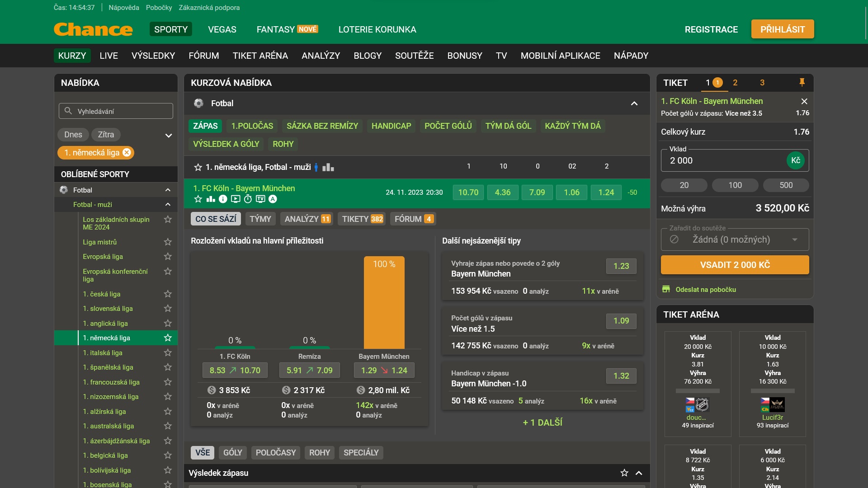This screenshot has height=488, width=868.
Task: Open league table chart icon in header
Action: click(x=328, y=167)
